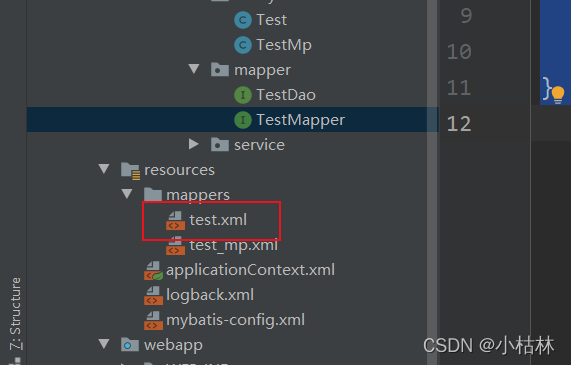
Task: Click line number 11 in gutter
Action: (459, 88)
